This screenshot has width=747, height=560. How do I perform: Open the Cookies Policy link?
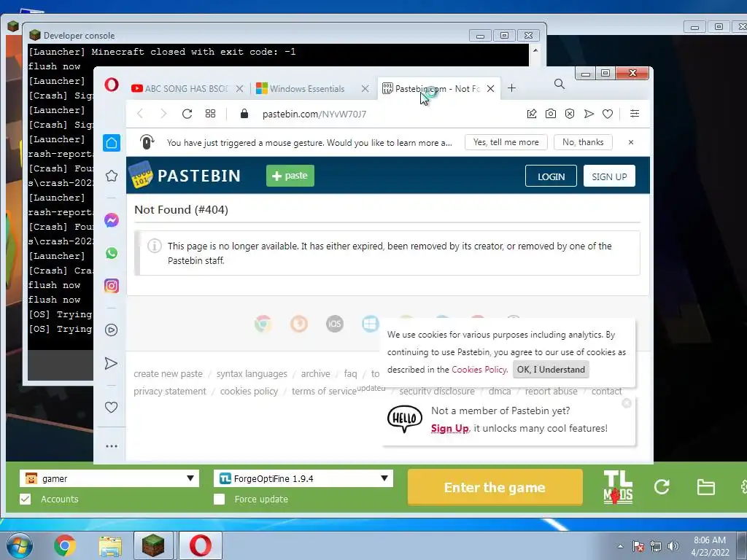(x=479, y=370)
